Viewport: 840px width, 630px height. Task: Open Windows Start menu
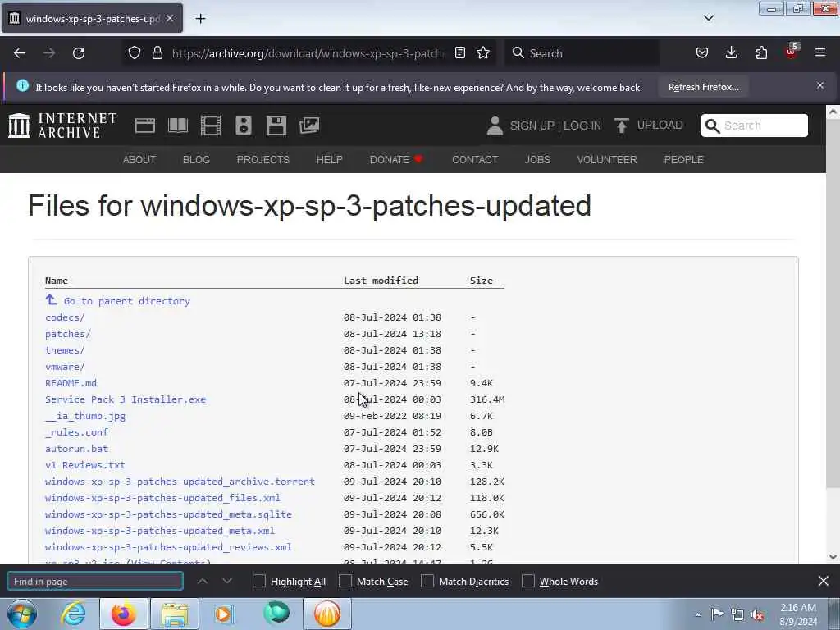(22, 614)
